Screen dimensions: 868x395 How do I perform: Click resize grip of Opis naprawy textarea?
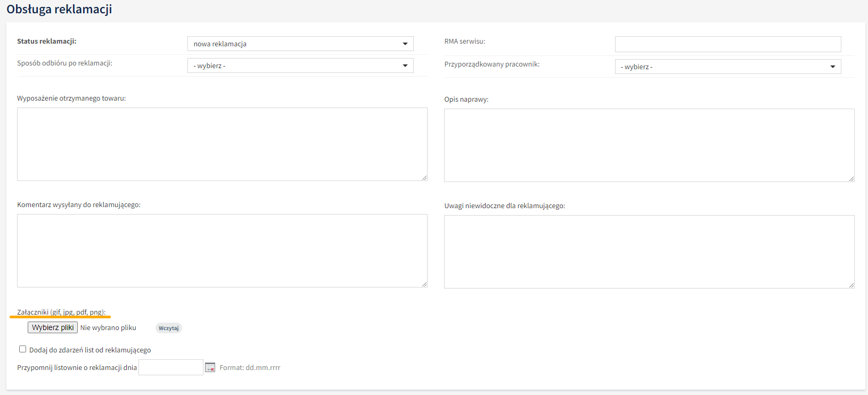pos(851,179)
